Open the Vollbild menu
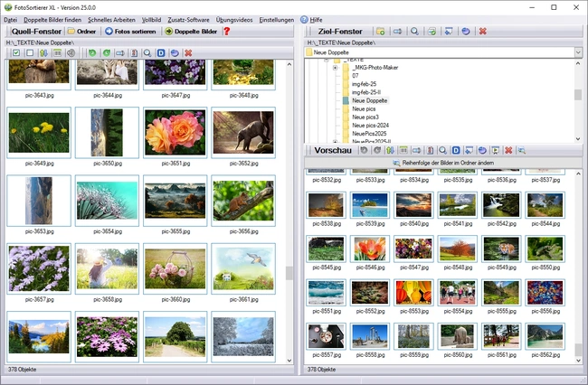Image resolution: width=588 pixels, height=385 pixels. click(x=151, y=20)
